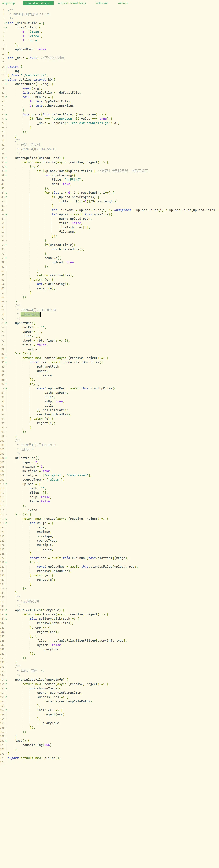Collapse the _defaultFile block at line 4
The image size is (219, 868).
(6, 23)
